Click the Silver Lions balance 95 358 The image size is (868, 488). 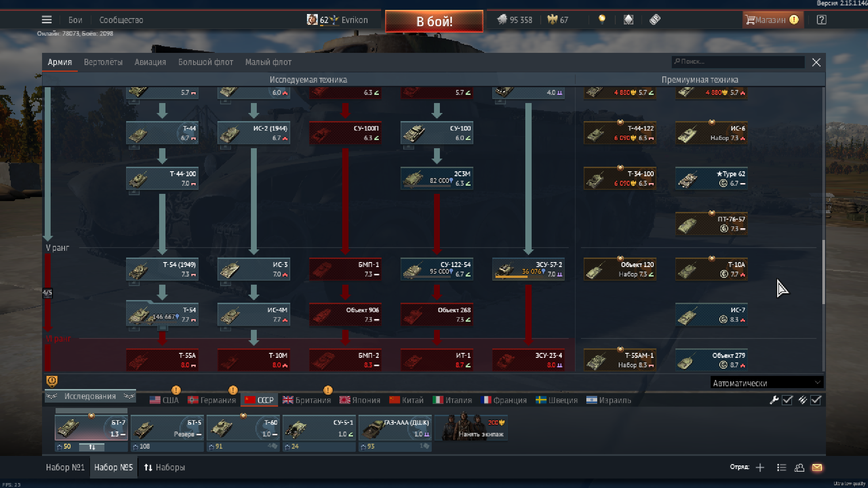[x=515, y=20]
